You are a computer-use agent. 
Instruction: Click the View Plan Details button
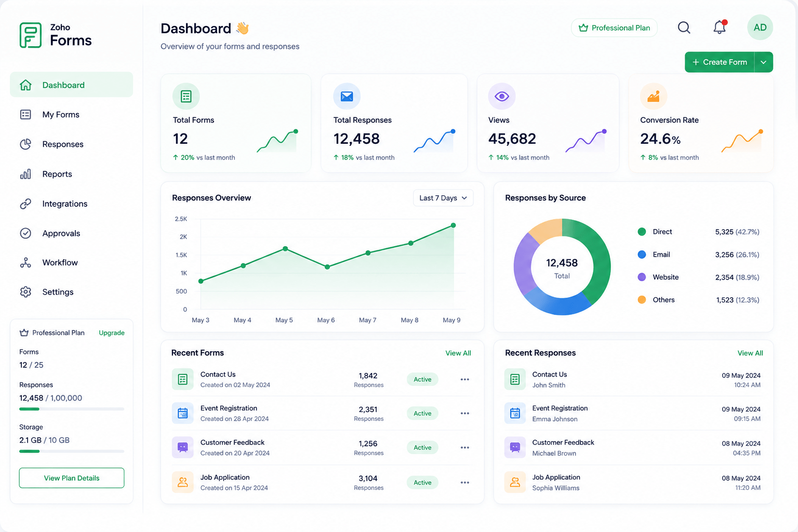pyautogui.click(x=72, y=478)
